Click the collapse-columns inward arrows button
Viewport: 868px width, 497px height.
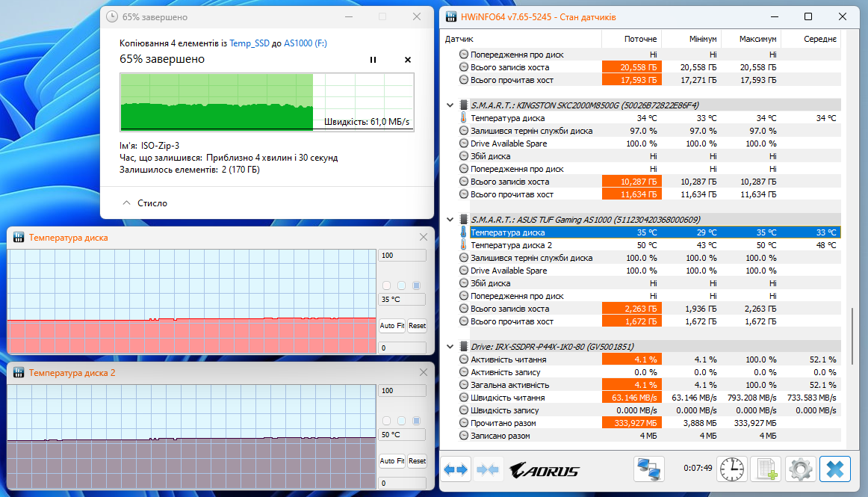[x=488, y=470]
